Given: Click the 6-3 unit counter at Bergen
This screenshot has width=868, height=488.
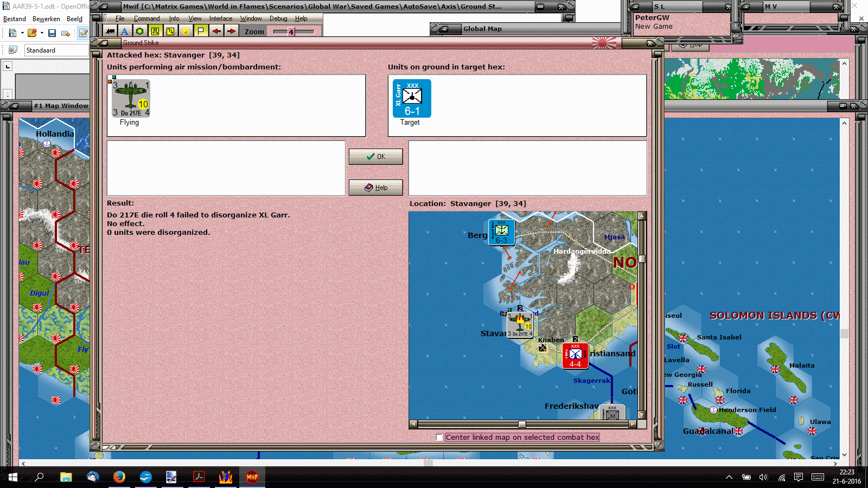Looking at the screenshot, I should (501, 232).
